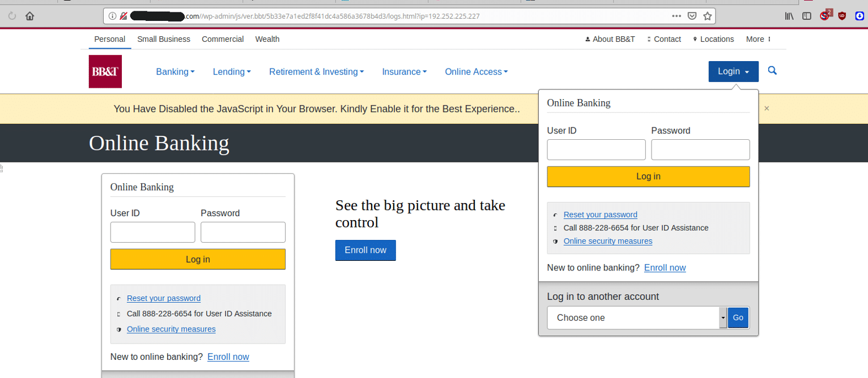Click the browser reload icon

tap(12, 16)
